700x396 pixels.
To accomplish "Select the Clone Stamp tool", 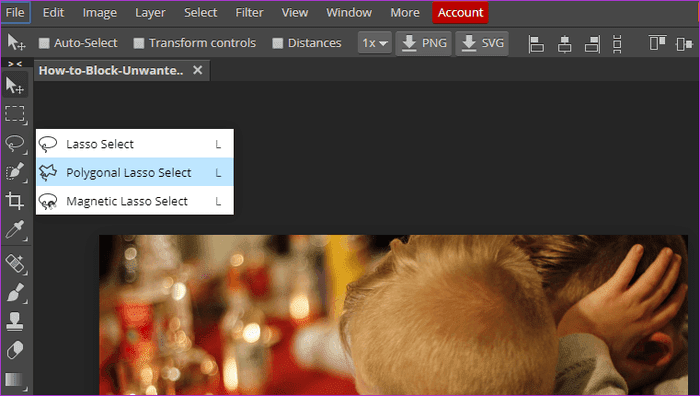I will (x=15, y=321).
